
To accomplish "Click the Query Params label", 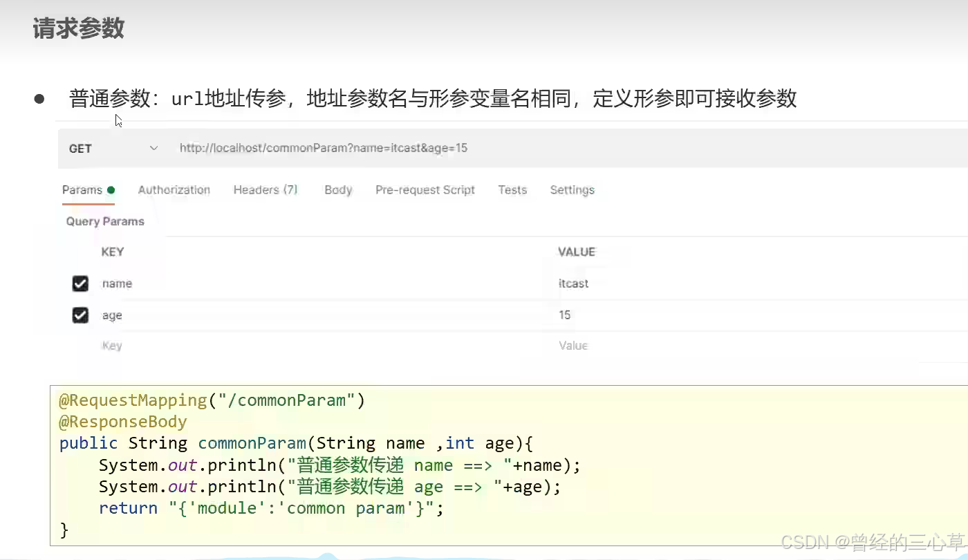I will (105, 221).
